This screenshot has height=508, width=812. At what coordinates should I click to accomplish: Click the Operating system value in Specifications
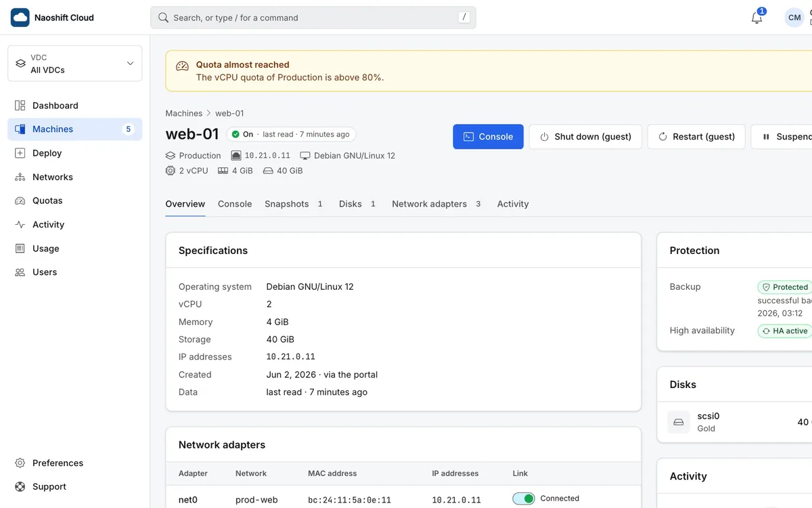tap(310, 287)
